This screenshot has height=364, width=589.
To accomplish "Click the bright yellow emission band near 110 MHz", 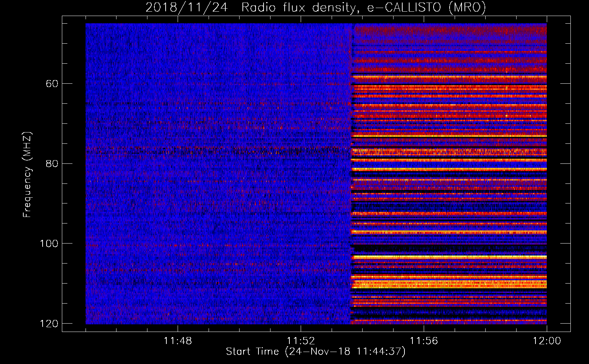I will click(449, 284).
